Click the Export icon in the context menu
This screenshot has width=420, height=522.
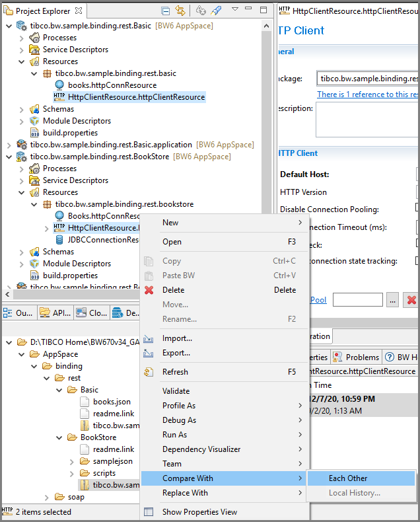[149, 354]
